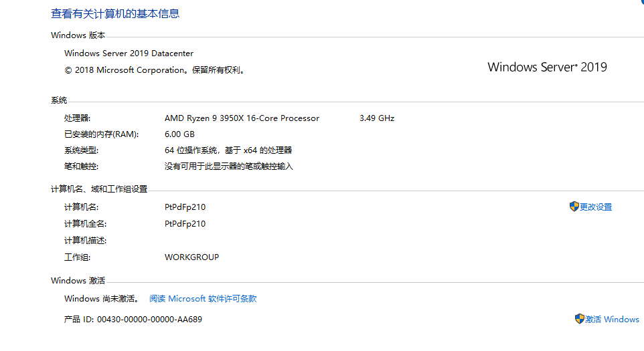Click the 笔和触控 label
This screenshot has height=351, width=644.
[x=81, y=166]
